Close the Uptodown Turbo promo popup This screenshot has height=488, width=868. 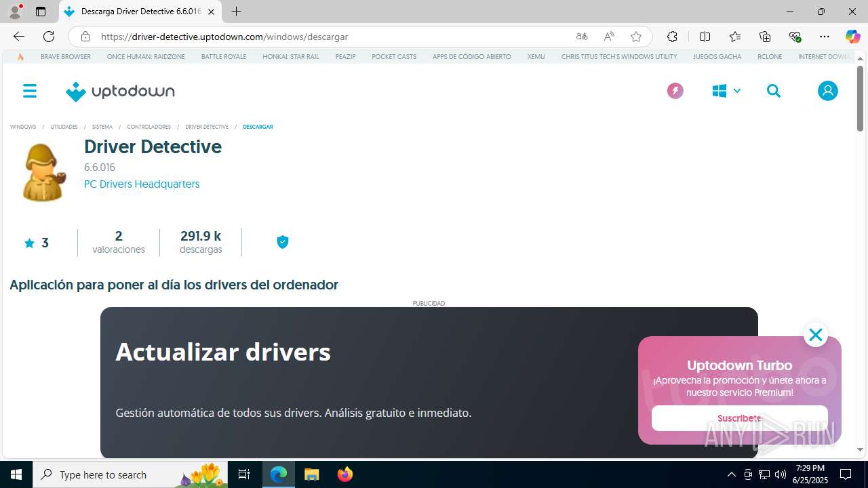pos(815,335)
